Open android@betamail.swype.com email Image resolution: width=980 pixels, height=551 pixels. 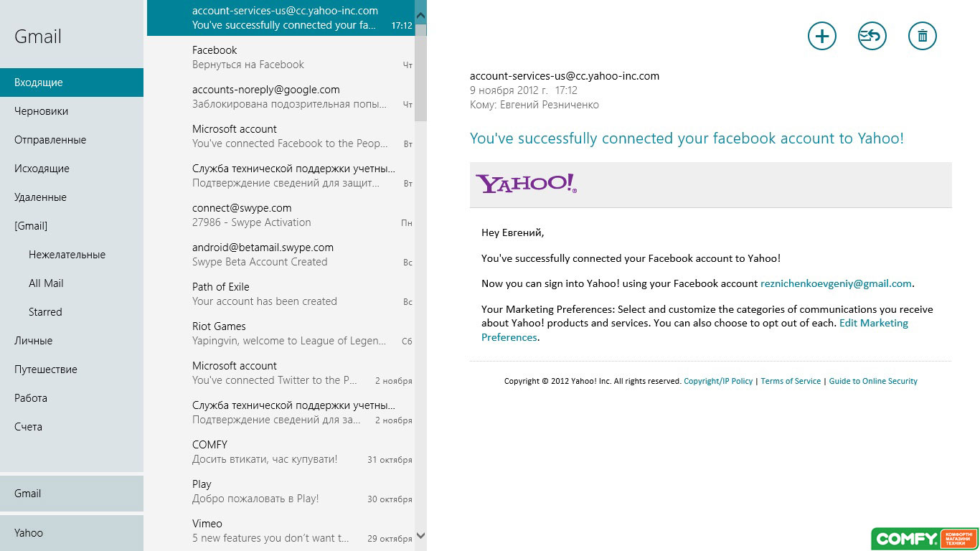coord(281,255)
